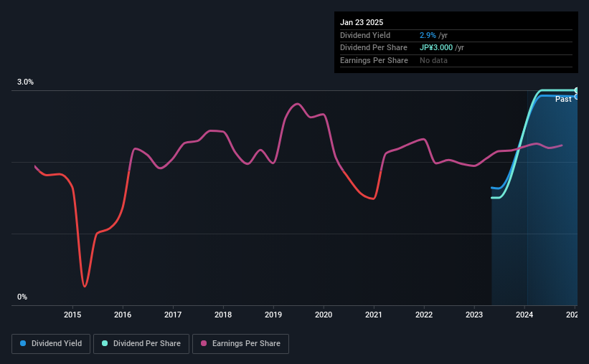Click the blue Dividend Yield legend dot

[23, 344]
